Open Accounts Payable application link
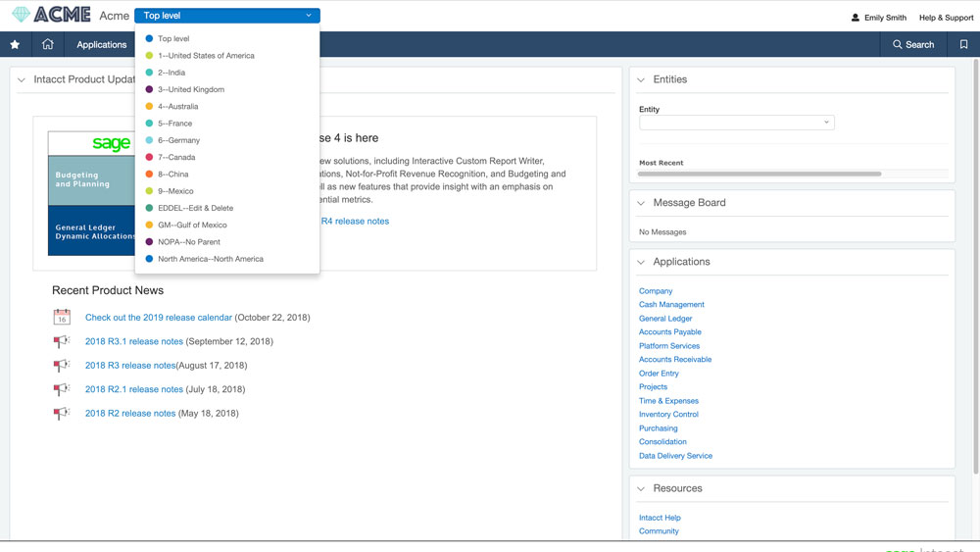 (x=670, y=332)
